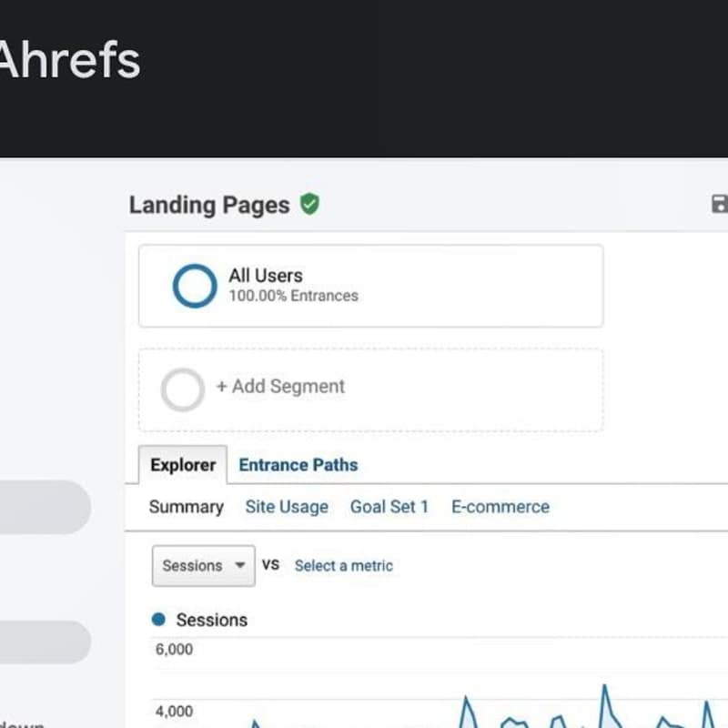Open the Sessions metric dropdown
Viewport: 728px width, 728px height.
tap(203, 565)
